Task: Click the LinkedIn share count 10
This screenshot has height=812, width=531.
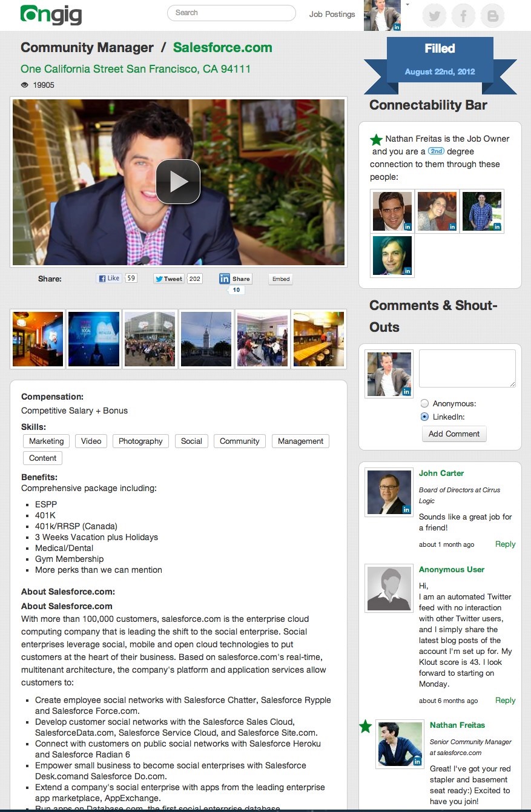Action: coord(236,290)
